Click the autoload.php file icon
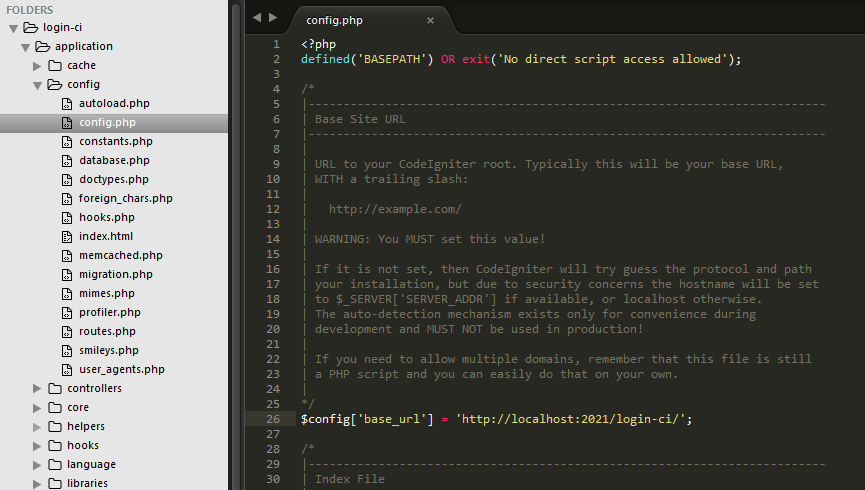Image resolution: width=865 pixels, height=490 pixels. [67, 104]
